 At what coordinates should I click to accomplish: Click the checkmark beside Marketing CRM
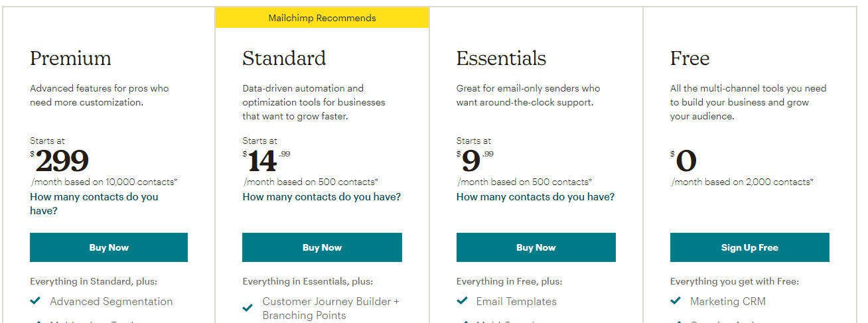pos(676,301)
